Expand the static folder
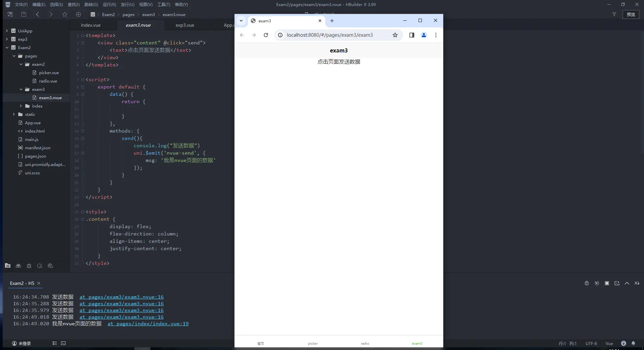 point(14,114)
